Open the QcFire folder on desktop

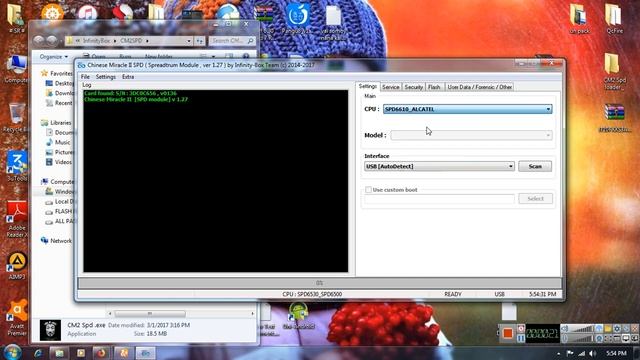pyautogui.click(x=614, y=18)
